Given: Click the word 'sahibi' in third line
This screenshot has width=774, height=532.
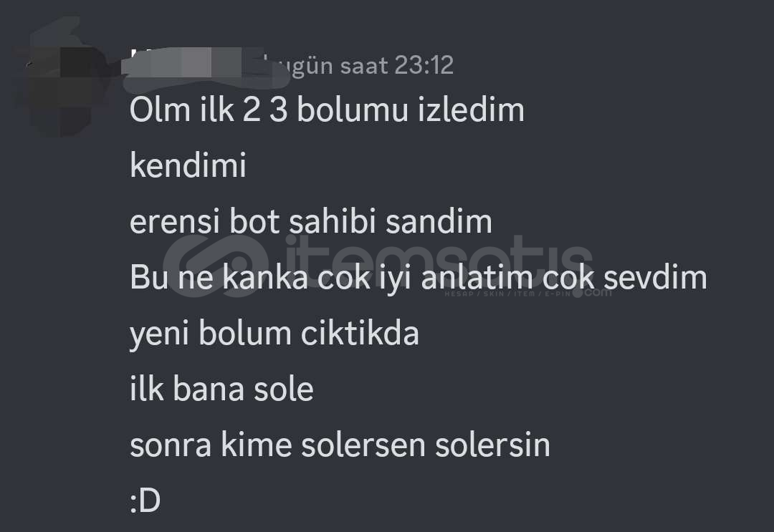Looking at the screenshot, I should tap(333, 221).
